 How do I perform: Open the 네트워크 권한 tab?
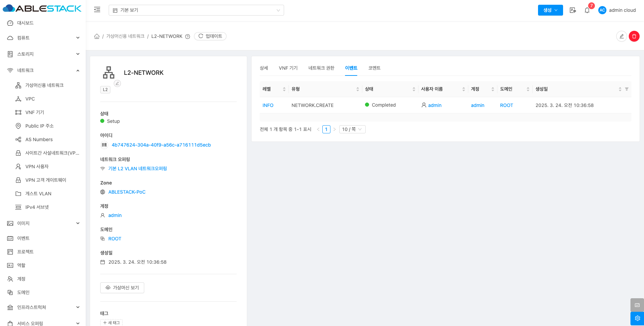click(x=321, y=68)
